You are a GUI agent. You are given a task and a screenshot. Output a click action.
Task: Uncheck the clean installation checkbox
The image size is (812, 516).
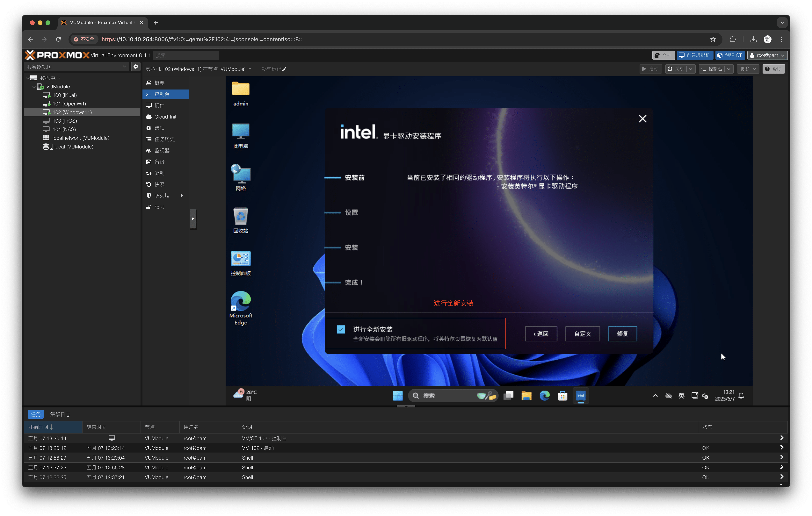coord(341,329)
